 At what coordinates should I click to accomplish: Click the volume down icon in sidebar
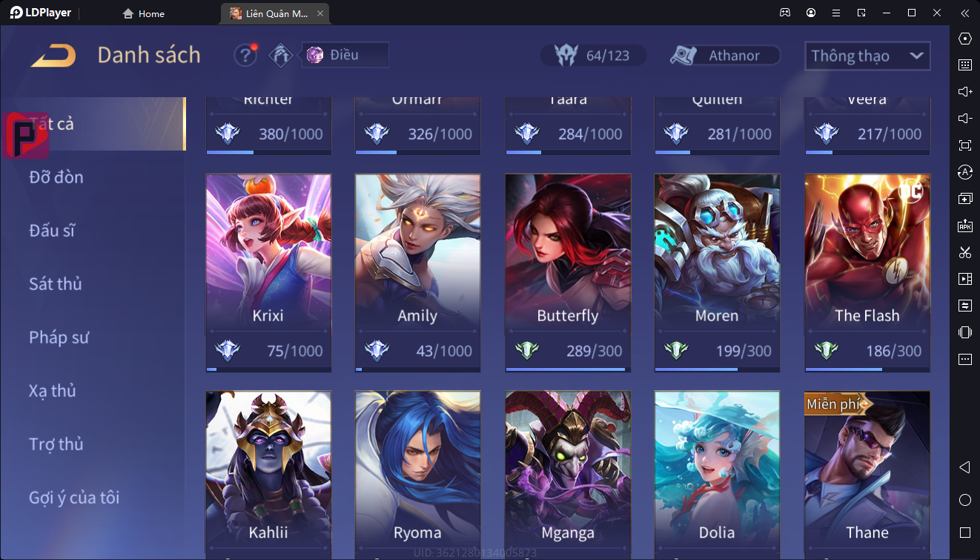click(964, 119)
